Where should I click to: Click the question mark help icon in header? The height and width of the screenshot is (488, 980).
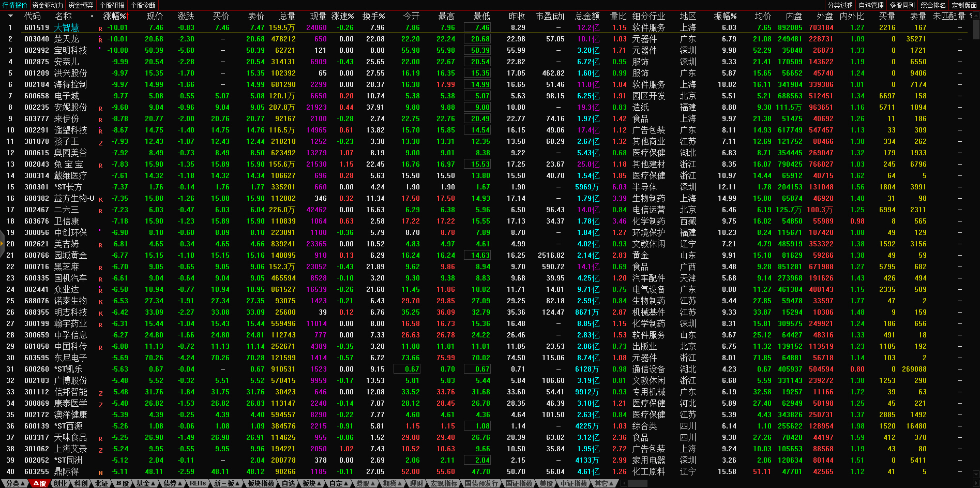[x=971, y=16]
